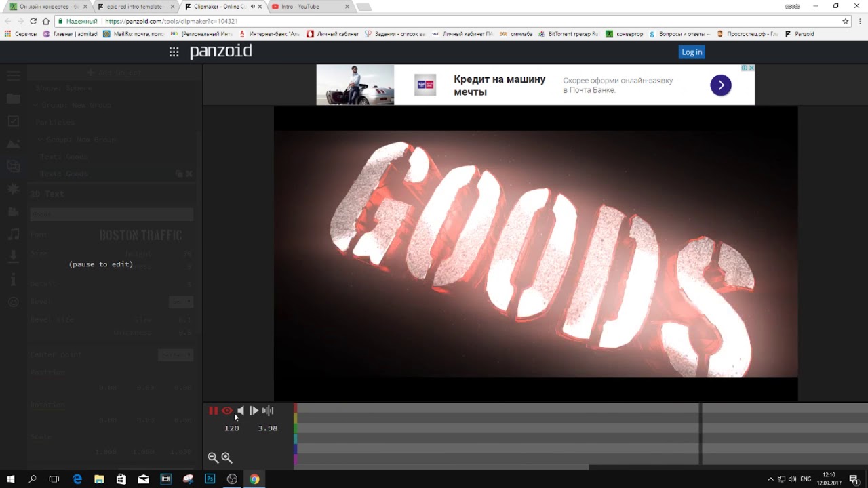The image size is (868, 488).
Task: Bookmark this page with the star icon
Action: [x=845, y=21]
